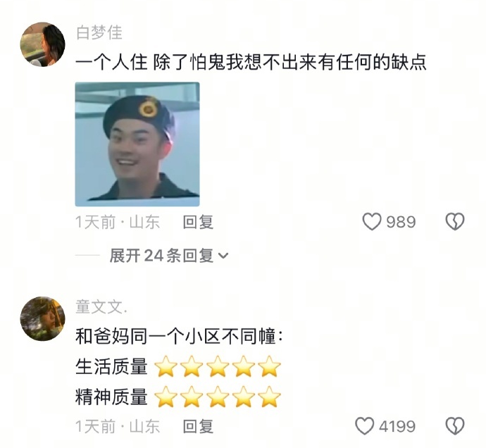The height and width of the screenshot is (448, 486).
Task: Tap the 精神质量 star rating line
Action: pyautogui.click(x=178, y=397)
